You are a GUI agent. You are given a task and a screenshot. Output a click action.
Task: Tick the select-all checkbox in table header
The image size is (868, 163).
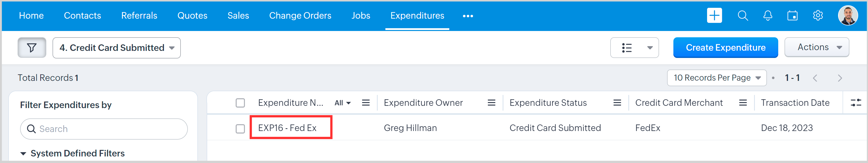coord(240,103)
